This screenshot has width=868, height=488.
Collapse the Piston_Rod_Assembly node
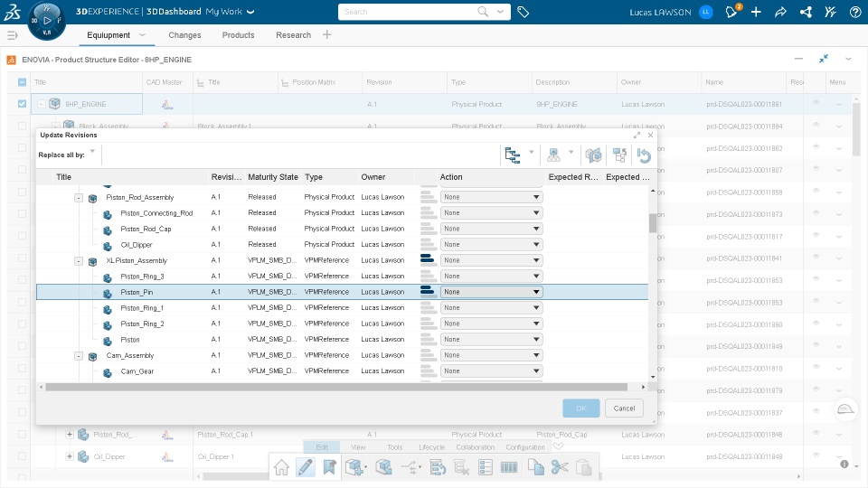(x=79, y=198)
